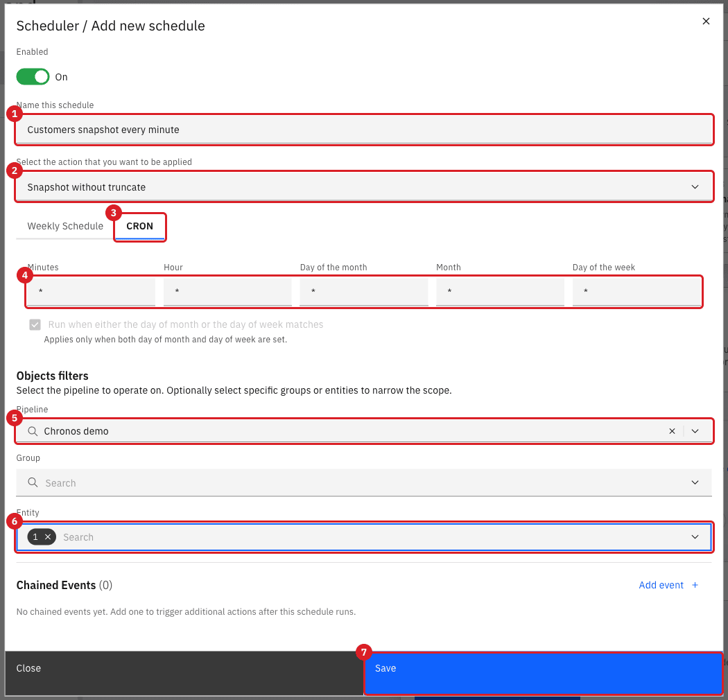This screenshot has height=700, width=728.
Task: Turn off the Enabled toggle
Action: [33, 77]
